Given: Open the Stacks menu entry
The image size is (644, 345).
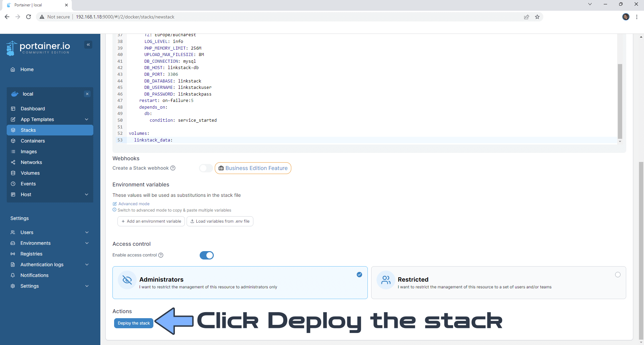Looking at the screenshot, I should tap(28, 130).
